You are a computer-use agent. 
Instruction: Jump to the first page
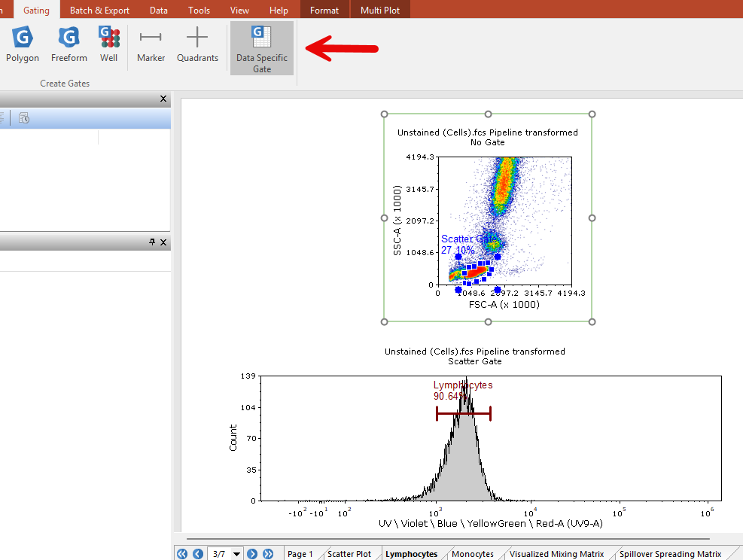pyautogui.click(x=182, y=554)
